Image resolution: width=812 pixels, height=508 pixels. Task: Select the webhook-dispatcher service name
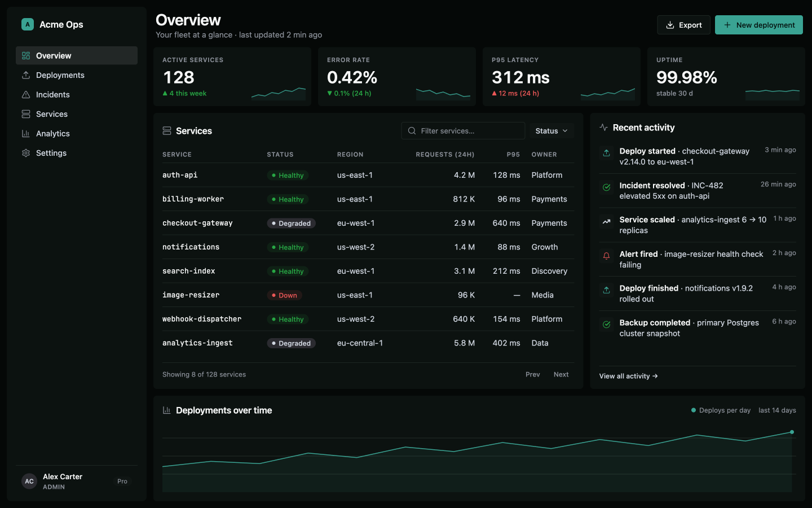pyautogui.click(x=202, y=319)
